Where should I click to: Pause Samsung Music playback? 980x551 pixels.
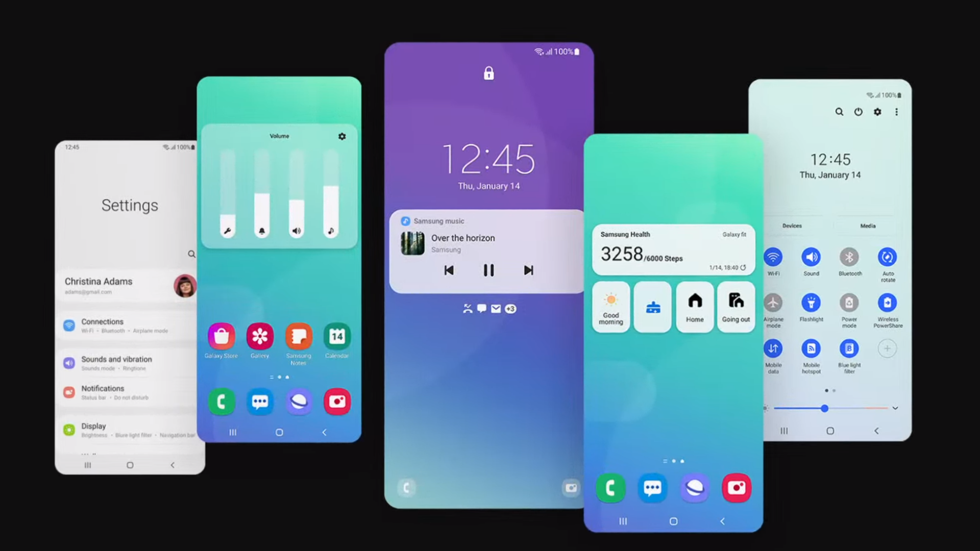pyautogui.click(x=489, y=270)
